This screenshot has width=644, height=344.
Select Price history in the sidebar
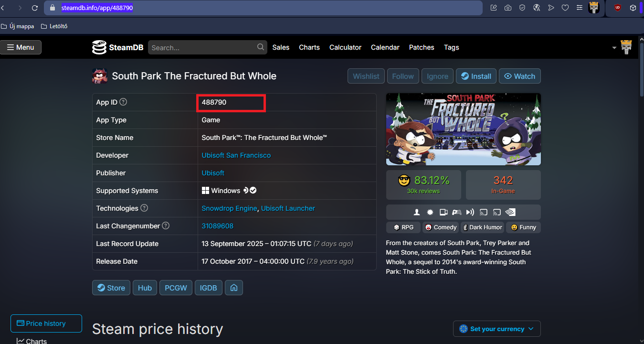(x=46, y=323)
